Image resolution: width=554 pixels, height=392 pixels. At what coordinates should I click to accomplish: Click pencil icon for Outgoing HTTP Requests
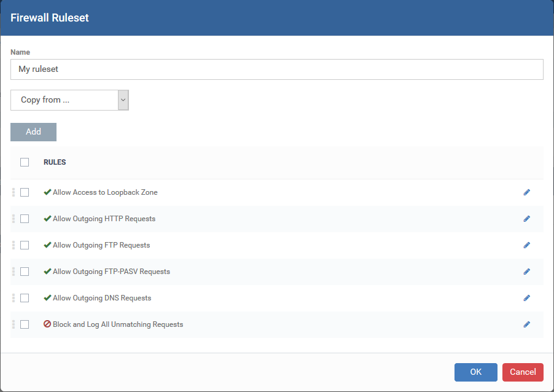(526, 219)
